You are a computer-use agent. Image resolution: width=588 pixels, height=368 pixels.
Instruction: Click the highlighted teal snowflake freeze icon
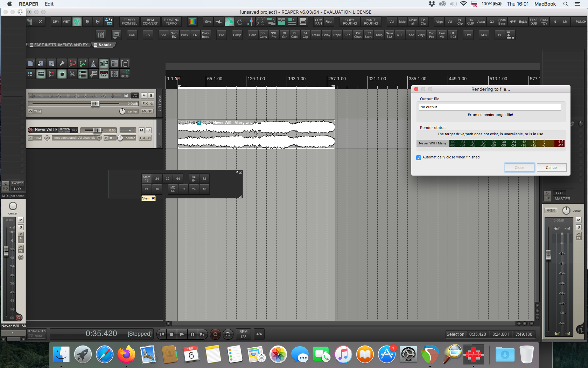[77, 22]
